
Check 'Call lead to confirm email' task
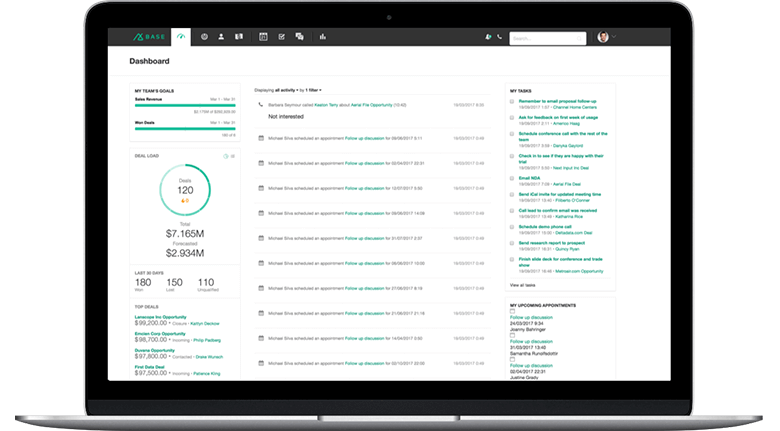coord(512,211)
